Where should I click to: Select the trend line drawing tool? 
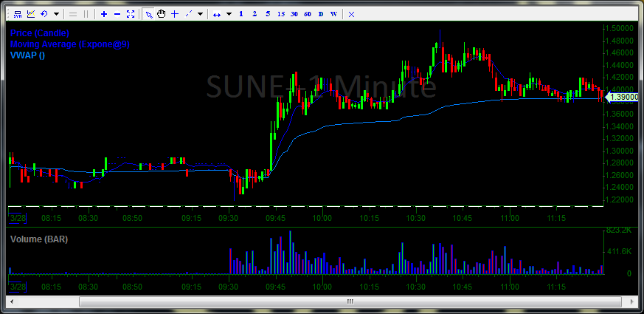tap(189, 14)
